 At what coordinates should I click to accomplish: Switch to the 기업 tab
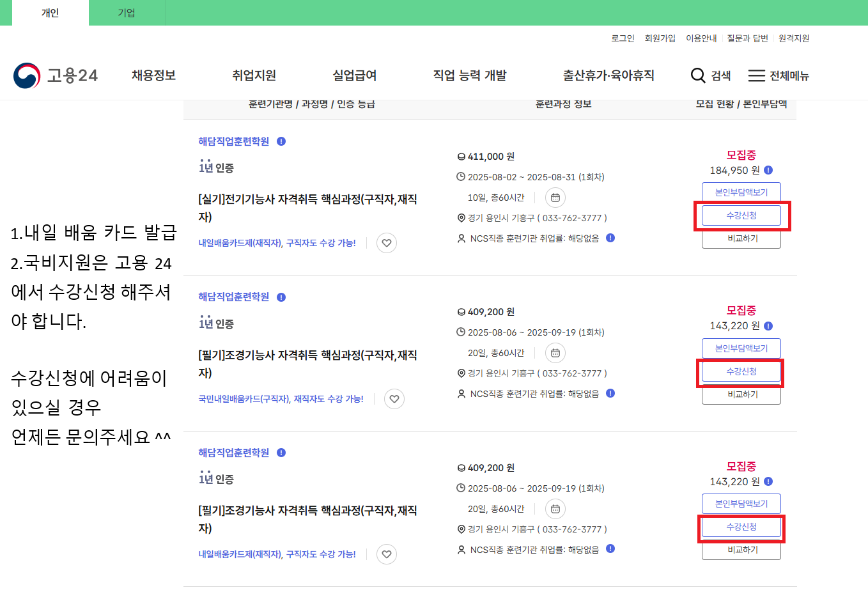click(x=127, y=13)
